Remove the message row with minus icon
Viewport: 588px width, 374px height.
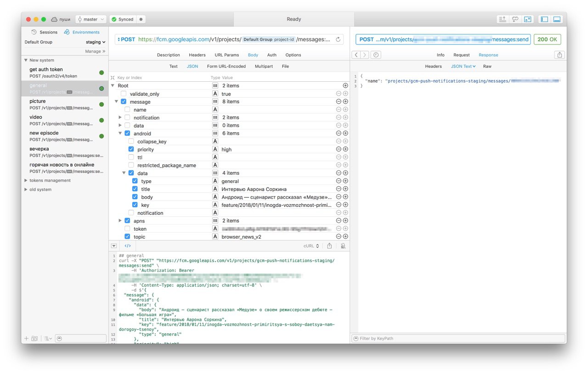339,102
